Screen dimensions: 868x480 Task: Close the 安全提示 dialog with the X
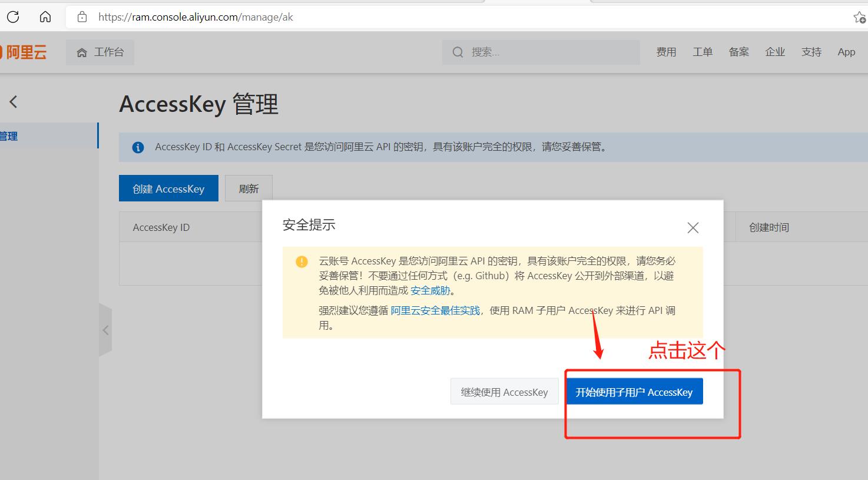(693, 228)
